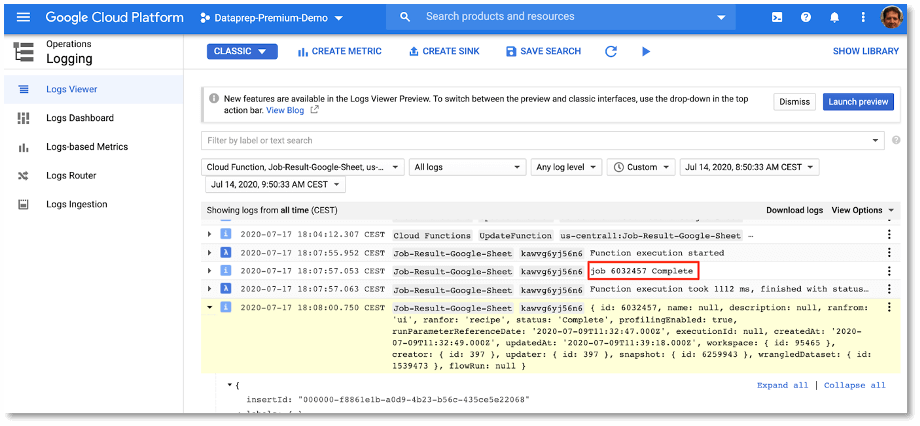Open options menu for UpdateFunction log row
Viewport: 920px width, 426px height.
pos(889,235)
